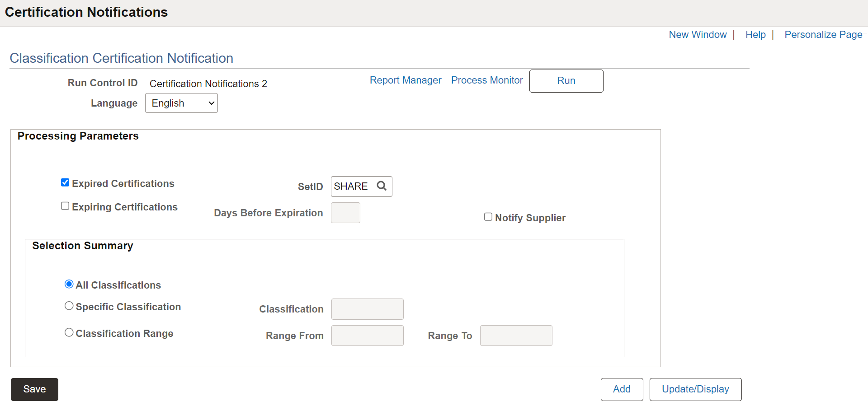Open the Report Manager link
The image size is (868, 420).
tap(406, 80)
